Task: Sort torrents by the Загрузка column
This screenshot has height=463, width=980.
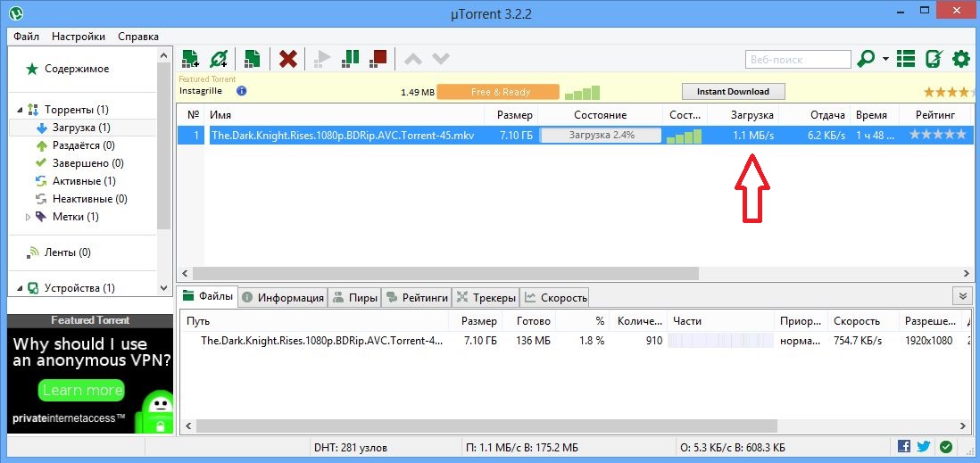Action: pyautogui.click(x=752, y=115)
